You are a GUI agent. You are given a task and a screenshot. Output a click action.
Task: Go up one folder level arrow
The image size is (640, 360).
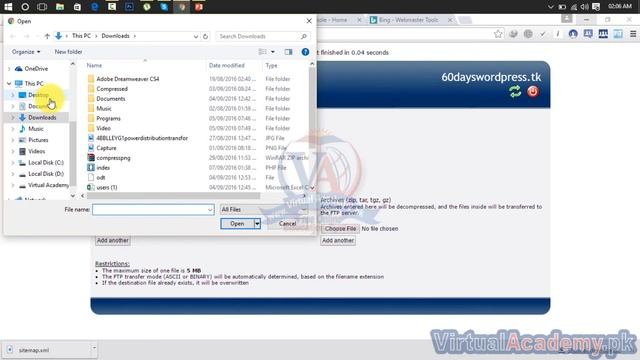(47, 36)
